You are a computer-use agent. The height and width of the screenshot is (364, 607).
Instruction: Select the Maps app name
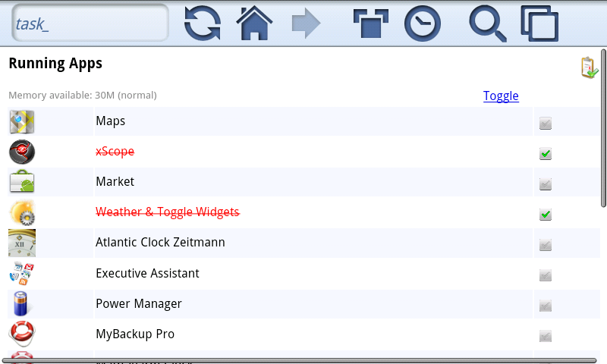pyautogui.click(x=110, y=121)
